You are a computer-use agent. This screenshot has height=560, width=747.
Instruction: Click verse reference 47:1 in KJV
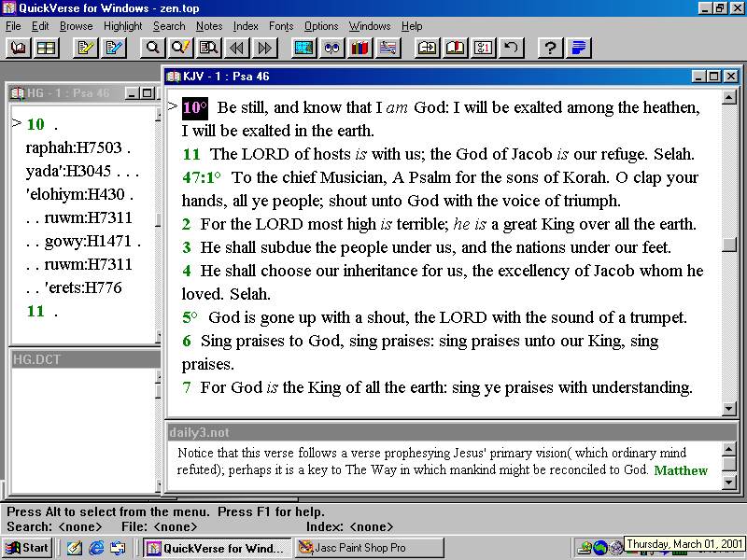[x=201, y=177]
